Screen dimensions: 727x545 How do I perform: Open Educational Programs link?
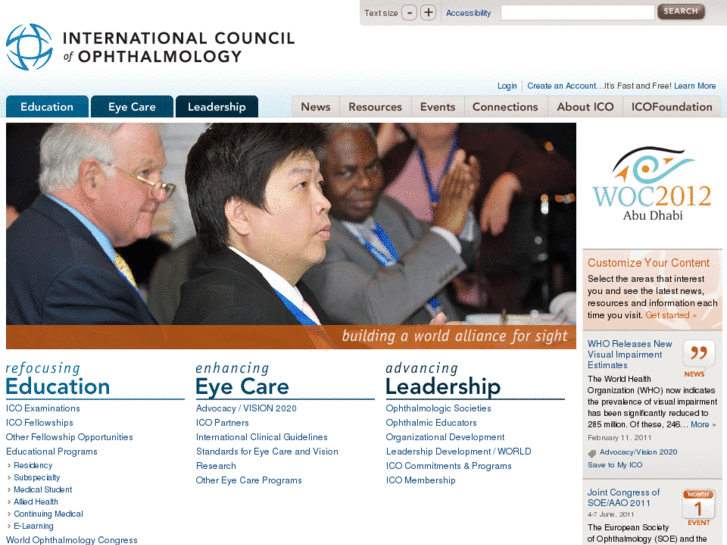pos(51,451)
